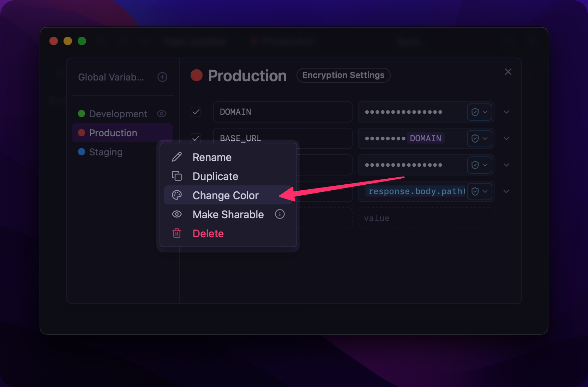Toggle the eye icon next to Development
Screen dimensions: 588x387
(162, 114)
